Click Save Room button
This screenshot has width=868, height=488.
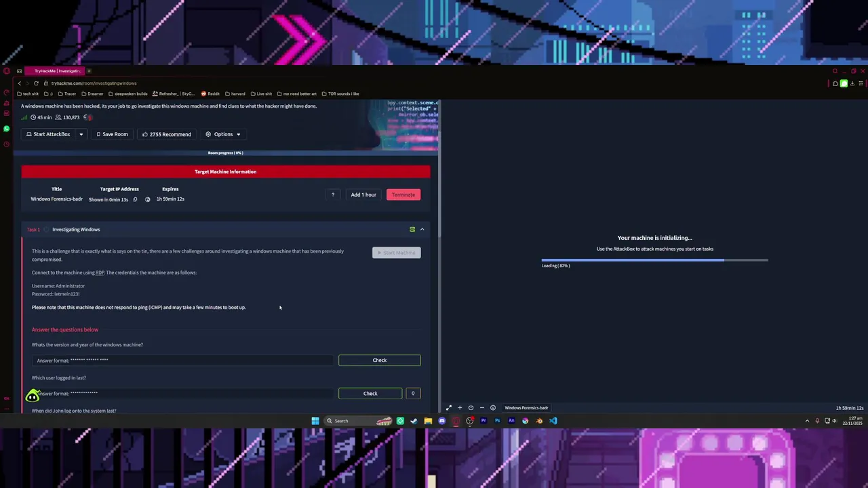click(x=112, y=134)
